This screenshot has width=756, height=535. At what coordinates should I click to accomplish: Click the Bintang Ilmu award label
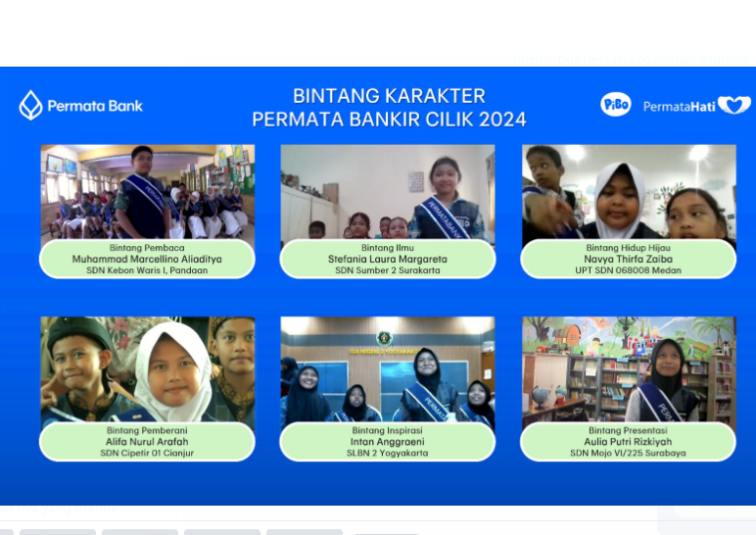(388, 248)
